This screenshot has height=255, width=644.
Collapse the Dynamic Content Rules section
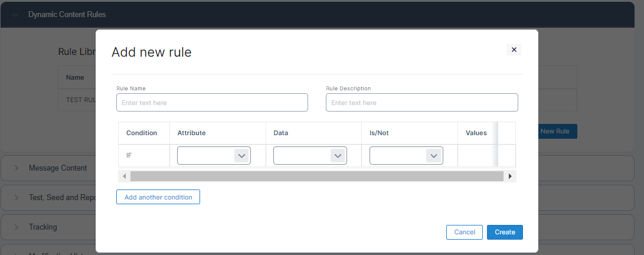click(x=15, y=14)
